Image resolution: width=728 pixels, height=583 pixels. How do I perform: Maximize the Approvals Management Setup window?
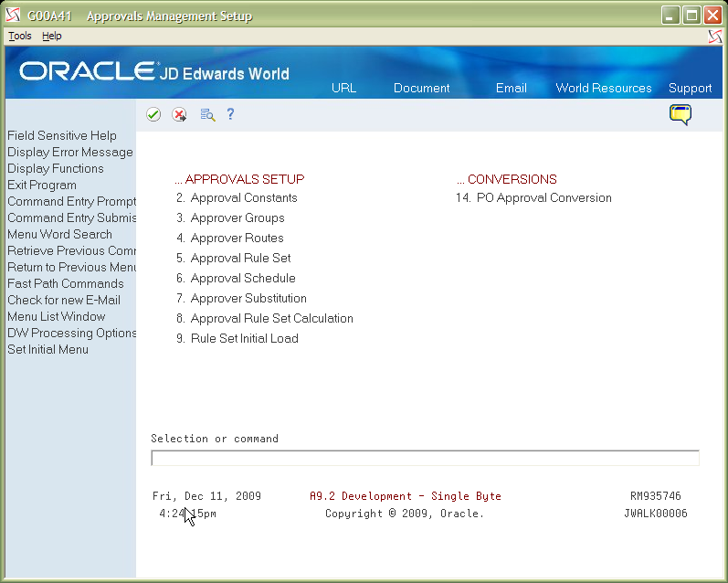tap(691, 16)
